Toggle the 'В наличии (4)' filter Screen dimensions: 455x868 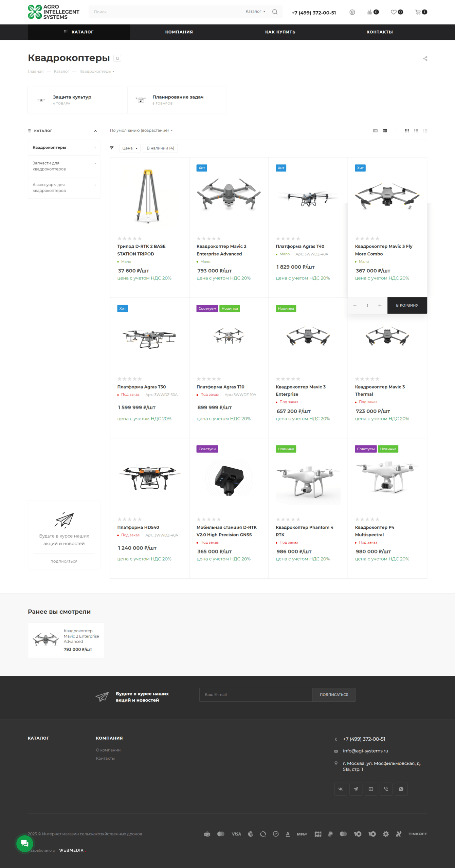tap(160, 148)
